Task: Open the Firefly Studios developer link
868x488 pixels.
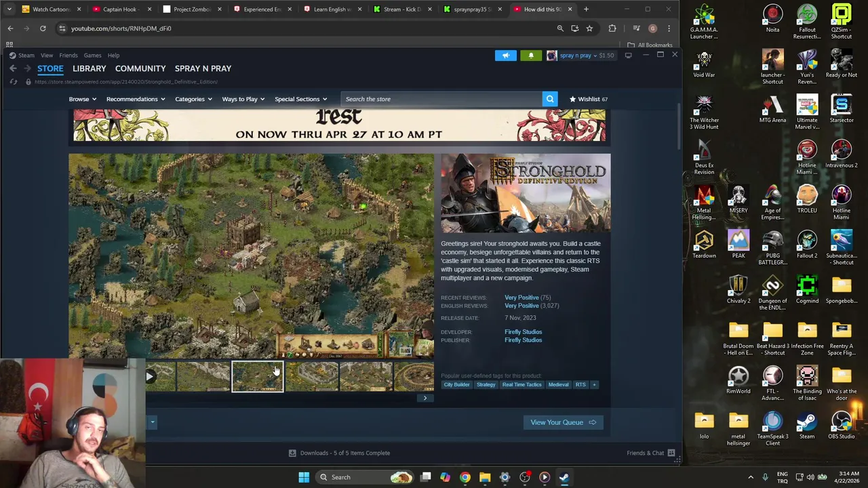Action: (x=523, y=332)
